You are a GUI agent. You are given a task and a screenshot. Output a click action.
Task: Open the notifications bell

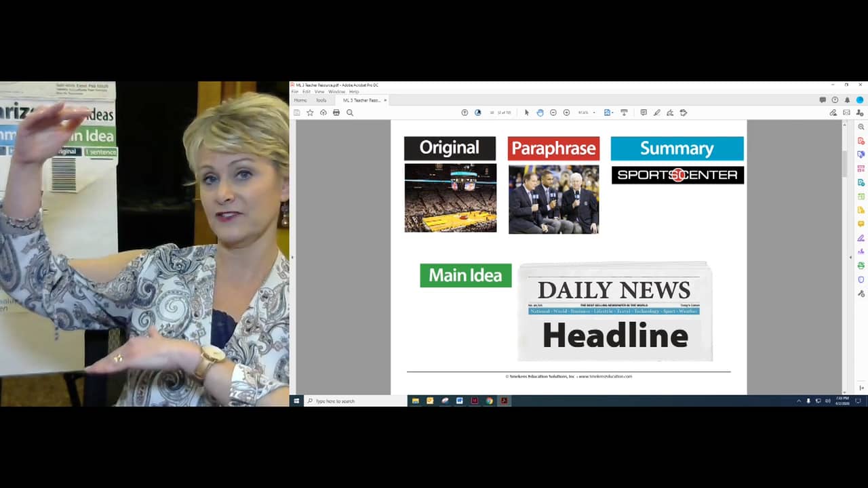click(847, 100)
